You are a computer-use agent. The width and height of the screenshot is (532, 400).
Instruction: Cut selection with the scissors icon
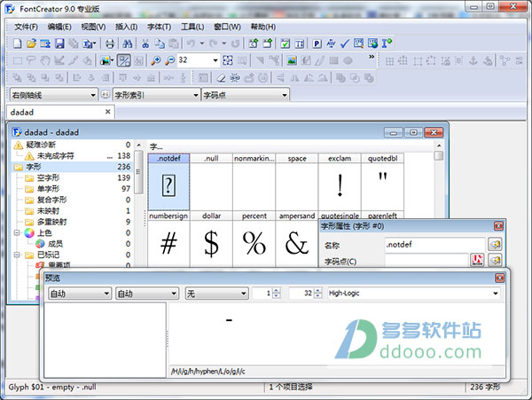145,43
